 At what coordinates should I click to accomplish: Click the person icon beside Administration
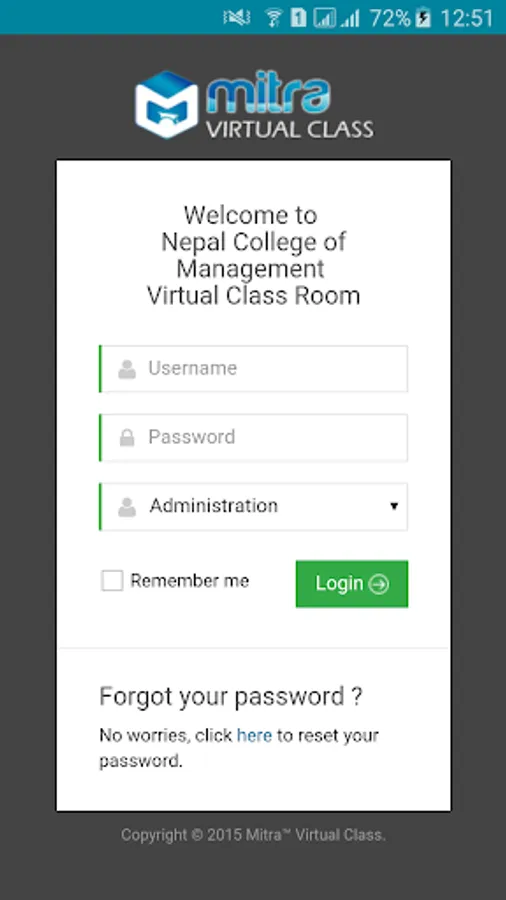pyautogui.click(x=127, y=507)
